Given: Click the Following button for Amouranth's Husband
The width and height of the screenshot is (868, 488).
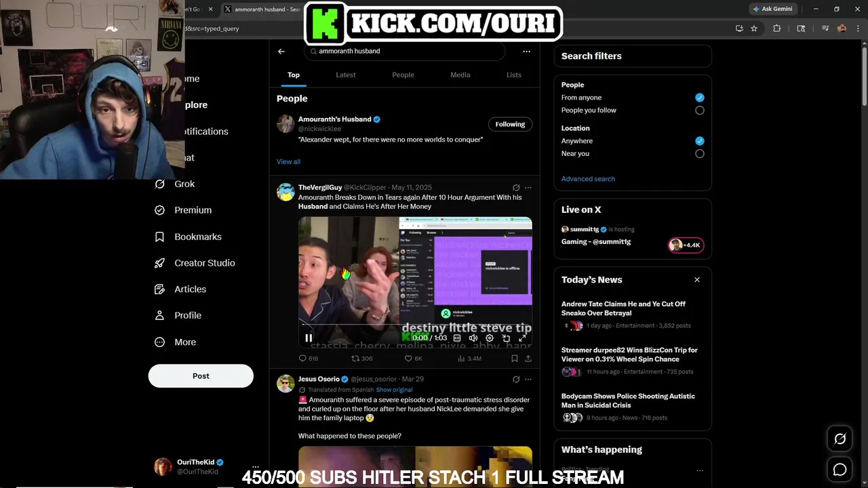Looking at the screenshot, I should coord(510,124).
